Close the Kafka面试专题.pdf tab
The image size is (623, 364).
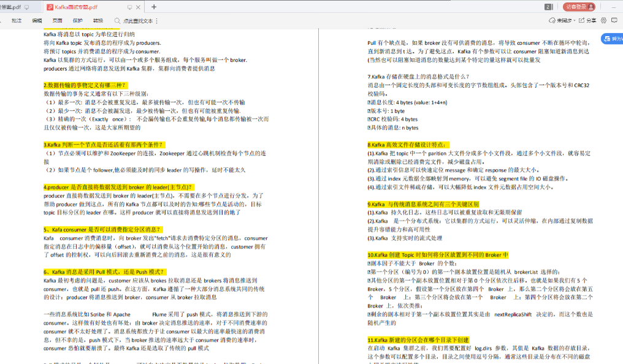(138, 7)
